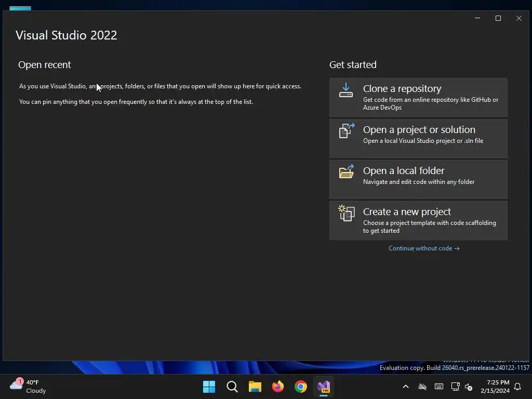Open the notifications bell
Image resolution: width=532 pixels, height=399 pixels.
[517, 387]
